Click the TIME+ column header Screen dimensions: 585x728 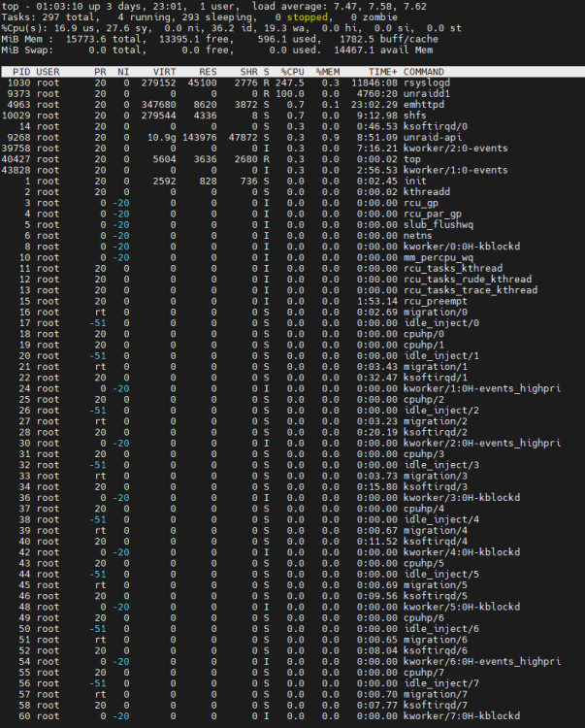(383, 72)
